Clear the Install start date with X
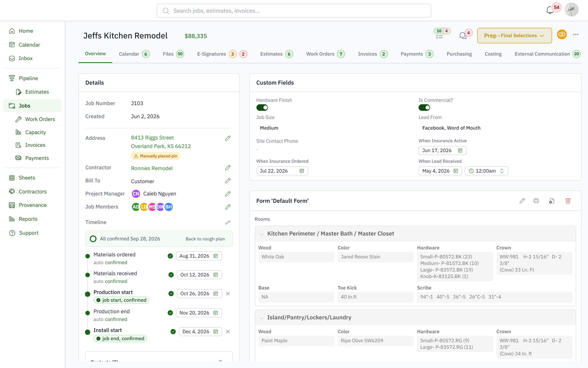The width and height of the screenshot is (588, 368). [228, 331]
